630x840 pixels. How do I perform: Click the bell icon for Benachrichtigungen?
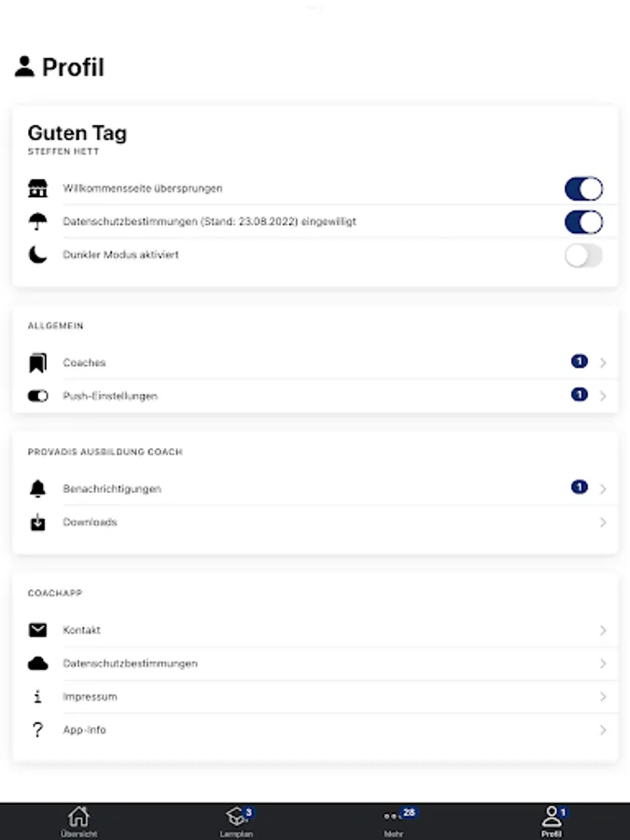tap(37, 489)
